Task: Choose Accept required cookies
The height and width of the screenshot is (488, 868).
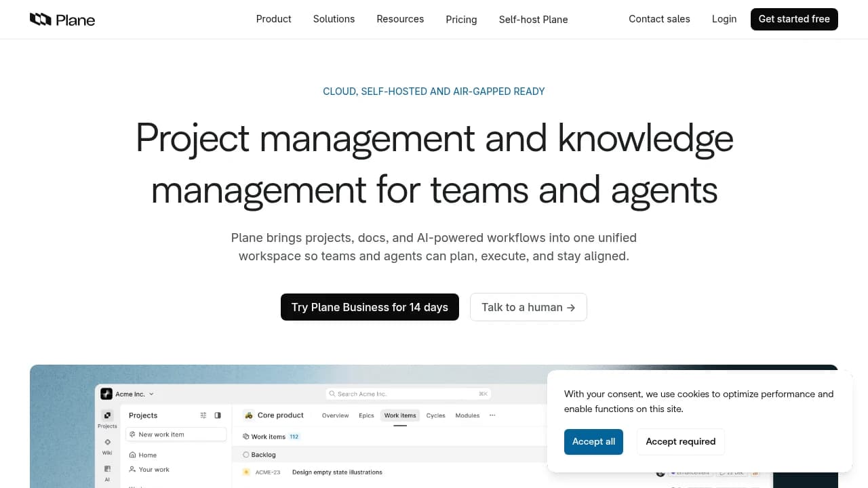Action: [681, 442]
